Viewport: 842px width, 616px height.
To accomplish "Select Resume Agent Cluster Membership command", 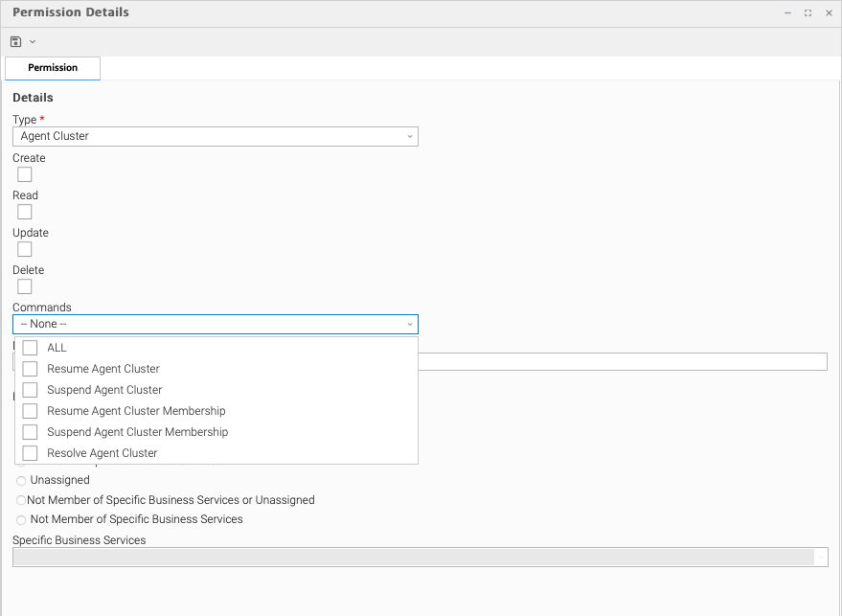I will [30, 411].
